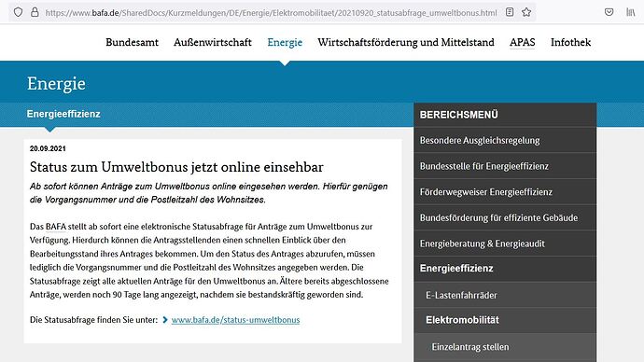
Task: Bookmark this page with the star icon
Action: [x=526, y=12]
